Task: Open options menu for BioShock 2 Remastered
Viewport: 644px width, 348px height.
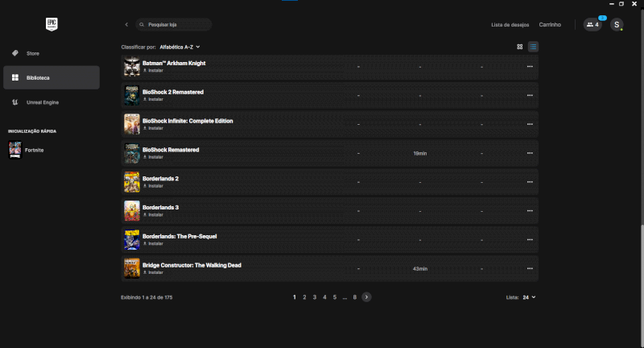Action: [530, 95]
